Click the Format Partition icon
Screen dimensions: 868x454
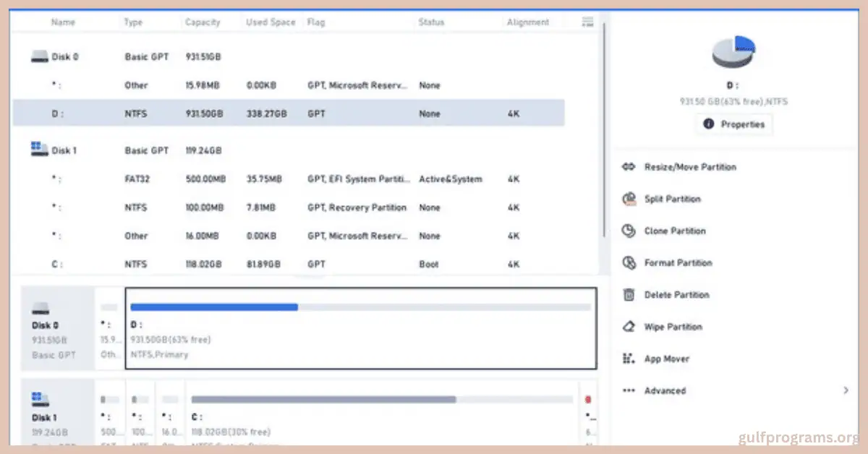pos(629,263)
